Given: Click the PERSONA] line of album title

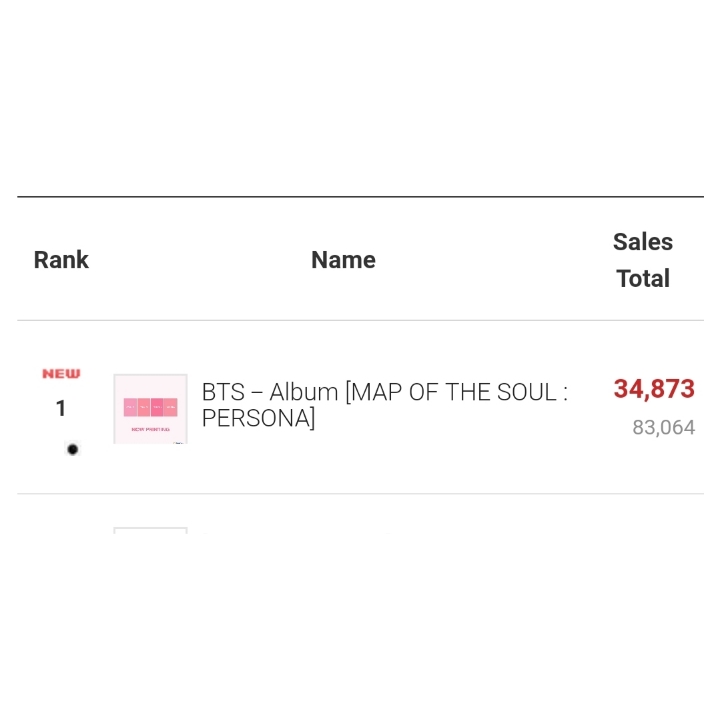Looking at the screenshot, I should (259, 418).
